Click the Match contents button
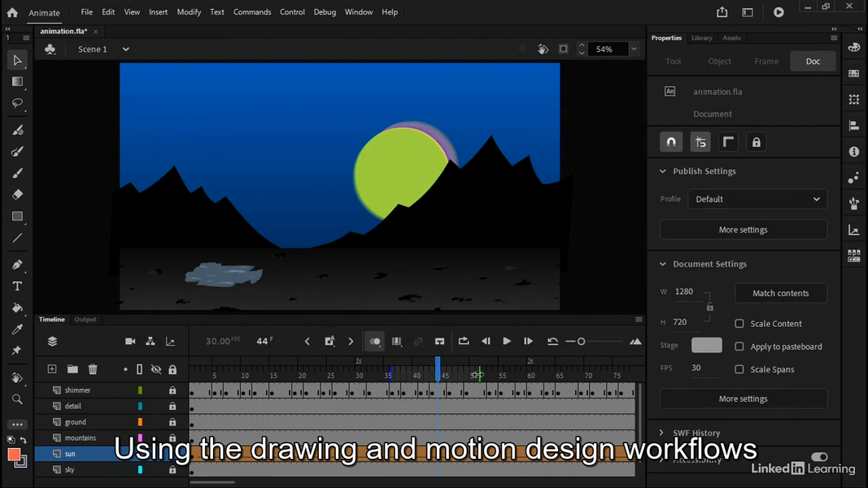 (780, 293)
